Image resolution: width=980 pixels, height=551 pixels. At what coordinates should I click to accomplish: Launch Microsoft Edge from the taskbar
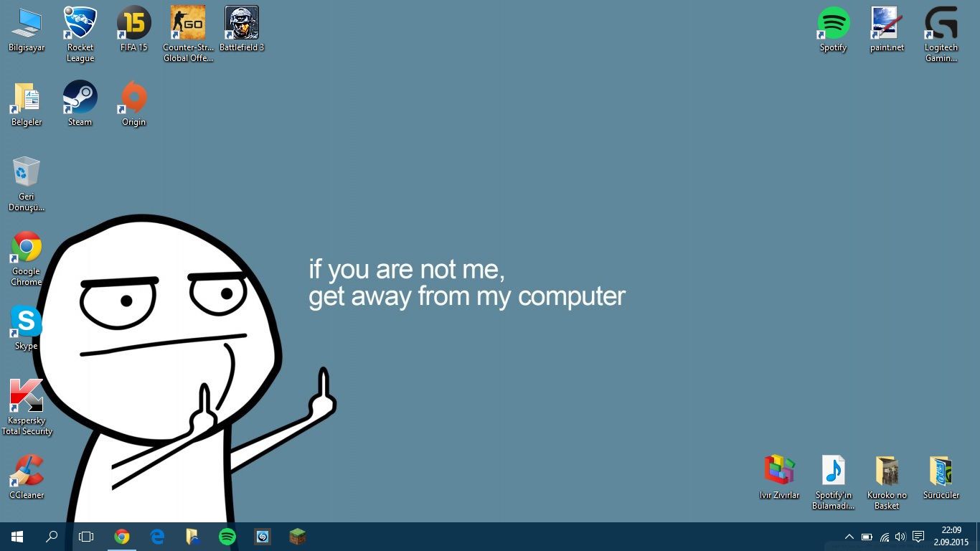point(157,537)
